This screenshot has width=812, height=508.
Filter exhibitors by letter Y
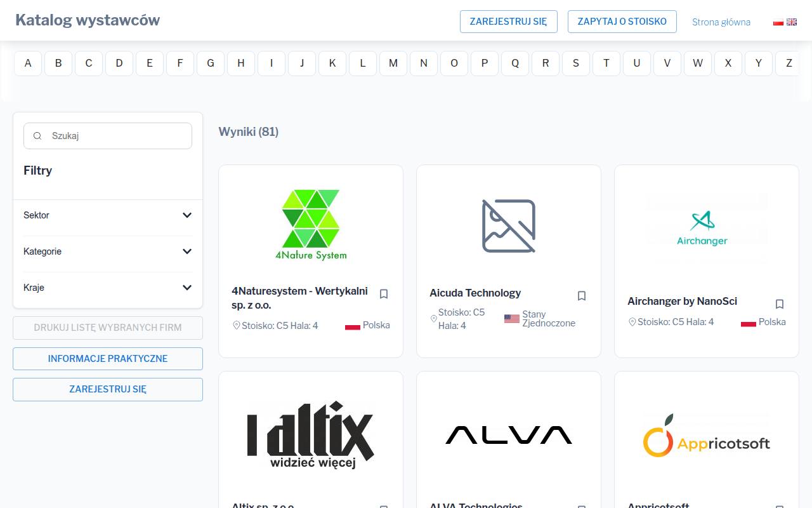click(759, 63)
